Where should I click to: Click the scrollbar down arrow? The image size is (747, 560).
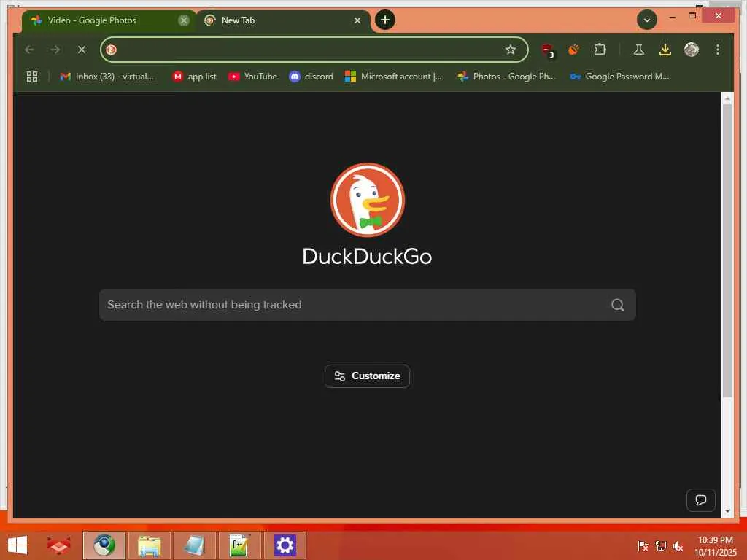[x=727, y=511]
